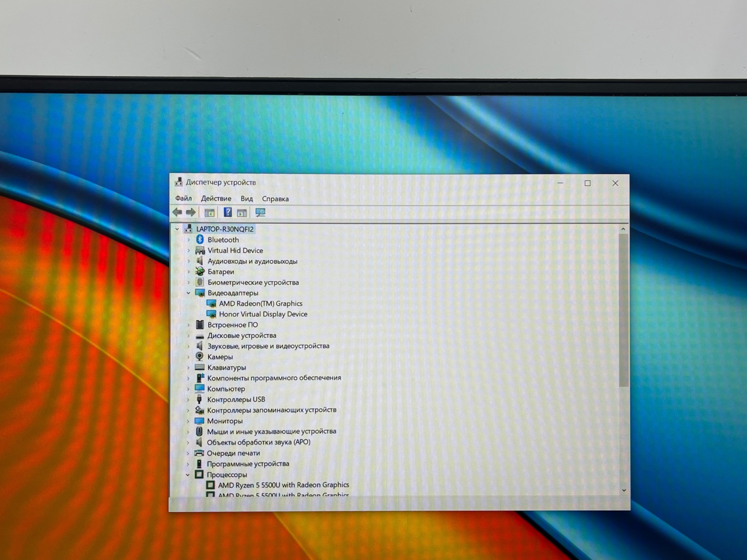
Task: Click the display icon beside Мониторы
Action: tap(199, 421)
